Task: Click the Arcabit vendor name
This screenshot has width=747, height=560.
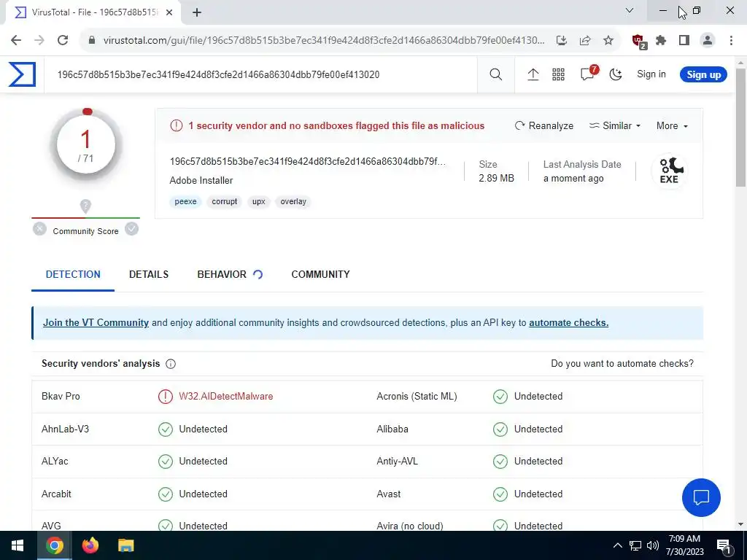Action: pyautogui.click(x=56, y=494)
